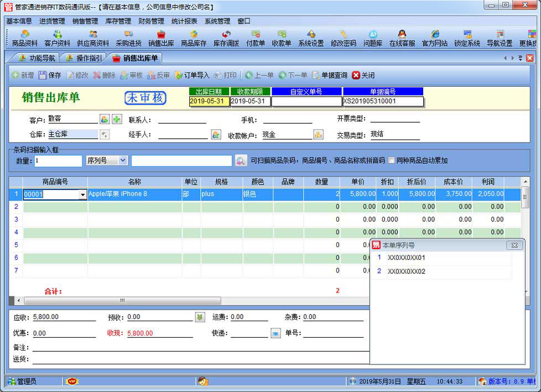Click the 数量 input field
Image resolution: width=541 pixels, height=392 pixels.
coord(58,161)
